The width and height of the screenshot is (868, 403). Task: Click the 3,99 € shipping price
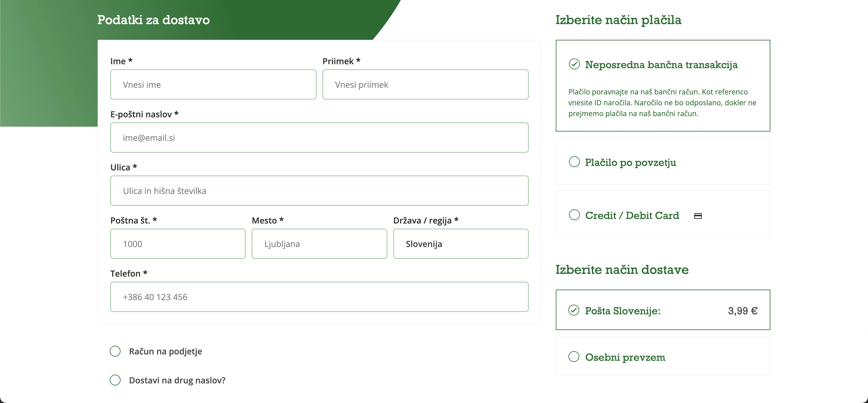742,311
